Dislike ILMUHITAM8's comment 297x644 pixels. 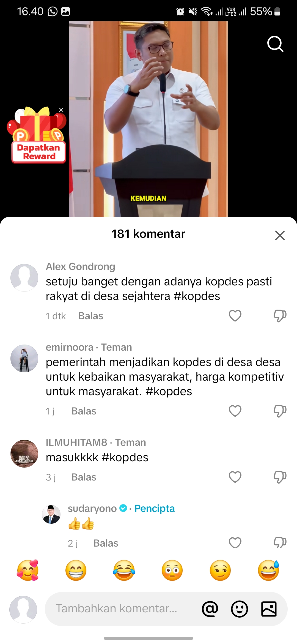point(280,477)
